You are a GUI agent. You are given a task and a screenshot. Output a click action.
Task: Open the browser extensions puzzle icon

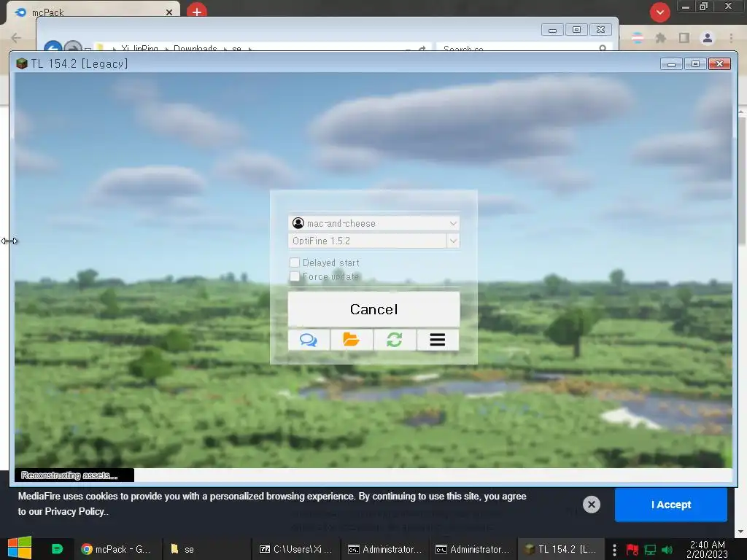click(x=661, y=38)
